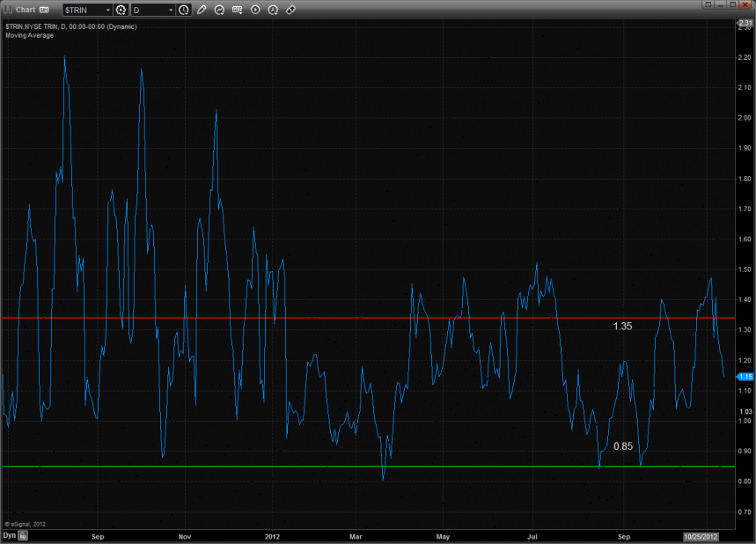
Task: Click the play replay icon
Action: 255,10
